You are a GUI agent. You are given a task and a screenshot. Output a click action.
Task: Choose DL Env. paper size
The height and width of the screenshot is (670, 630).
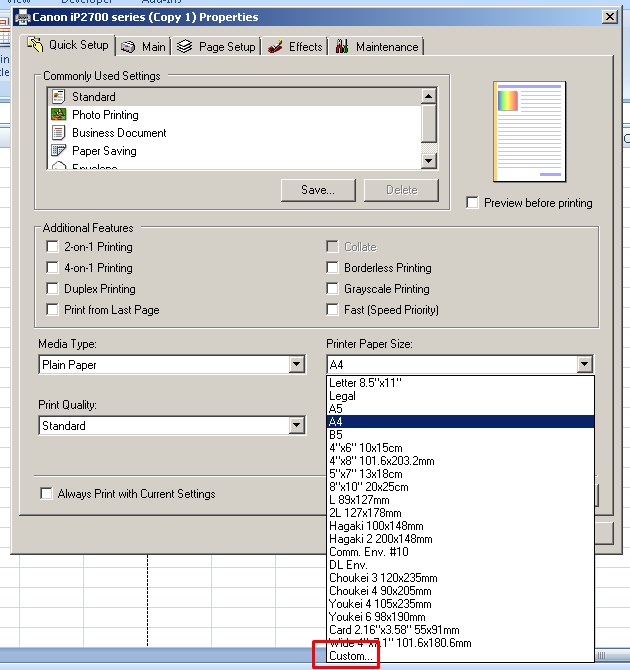point(460,565)
